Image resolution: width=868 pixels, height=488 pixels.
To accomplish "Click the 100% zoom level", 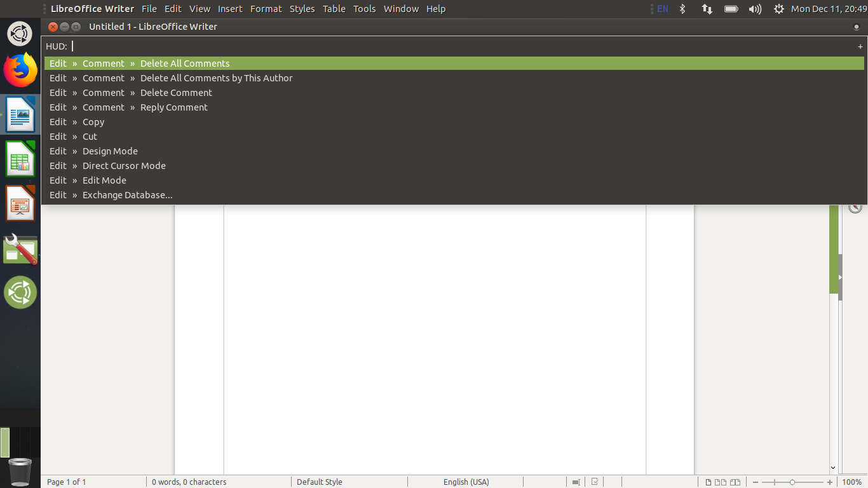I will pos(852,482).
